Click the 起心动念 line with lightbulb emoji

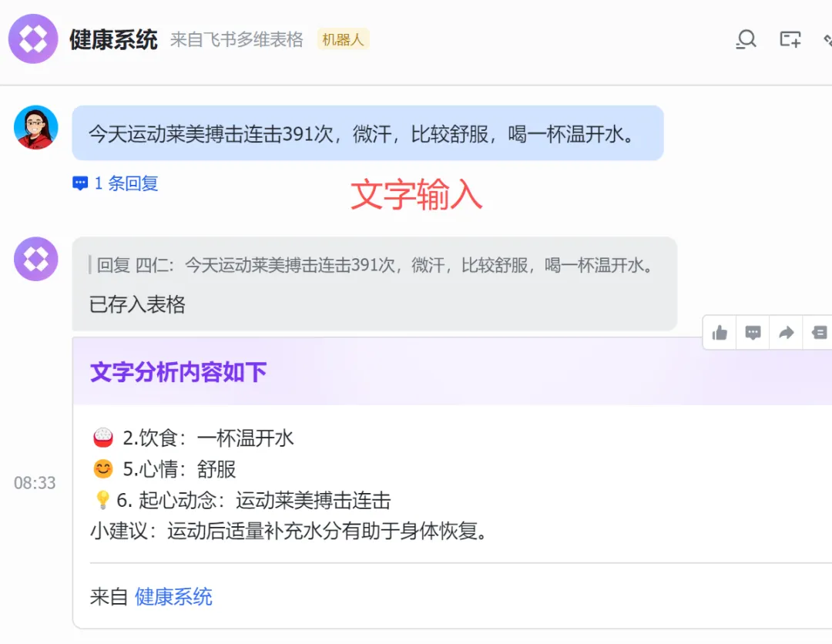(x=242, y=500)
